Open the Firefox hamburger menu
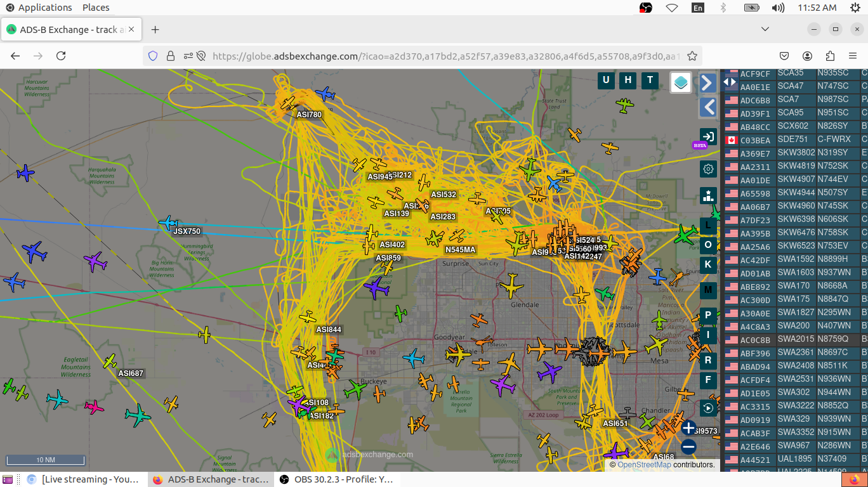Viewport: 868px width, 487px height. click(853, 56)
